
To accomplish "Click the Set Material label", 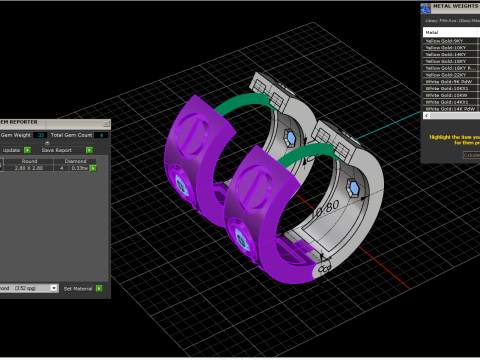I will [x=78, y=289].
